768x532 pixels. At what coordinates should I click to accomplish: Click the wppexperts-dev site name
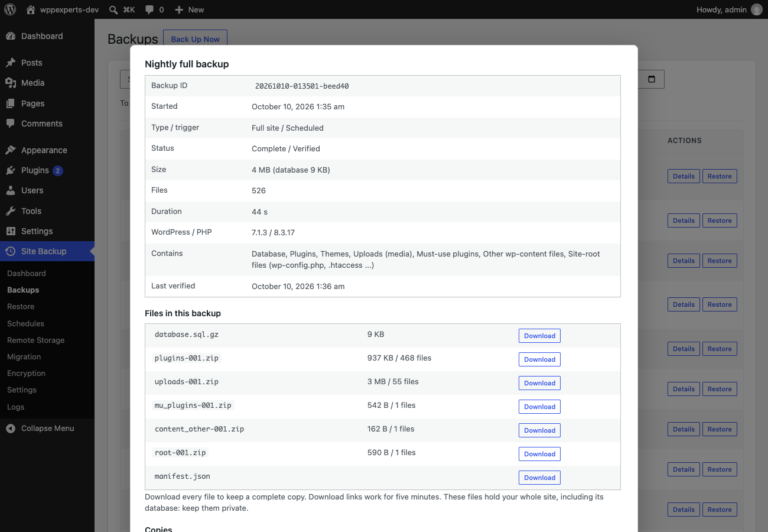(x=69, y=9)
